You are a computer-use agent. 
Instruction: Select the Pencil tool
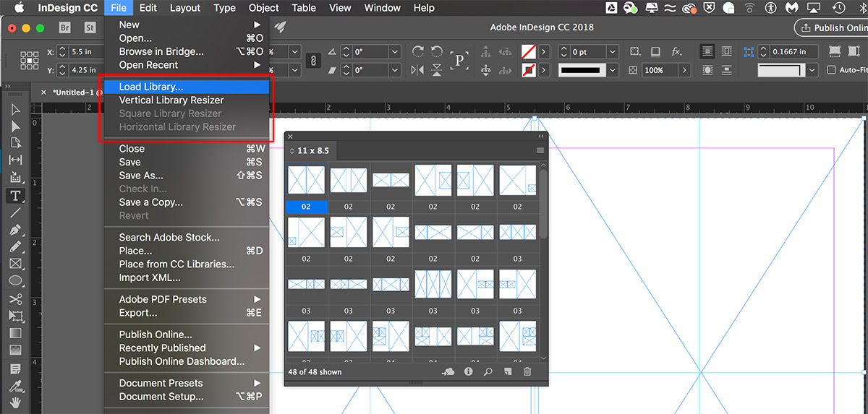coord(15,247)
